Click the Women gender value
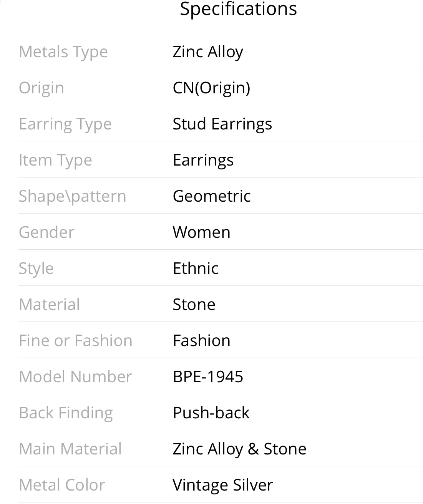 [202, 232]
